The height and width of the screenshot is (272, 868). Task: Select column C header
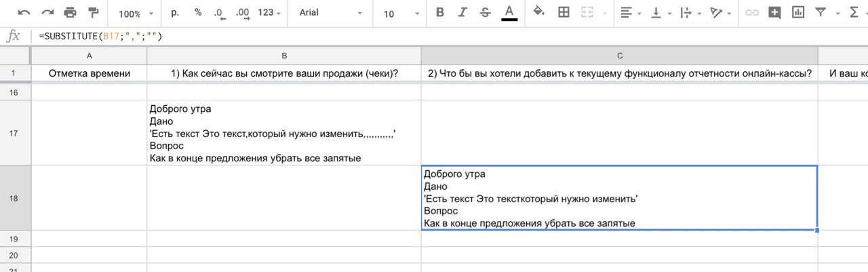(x=620, y=56)
